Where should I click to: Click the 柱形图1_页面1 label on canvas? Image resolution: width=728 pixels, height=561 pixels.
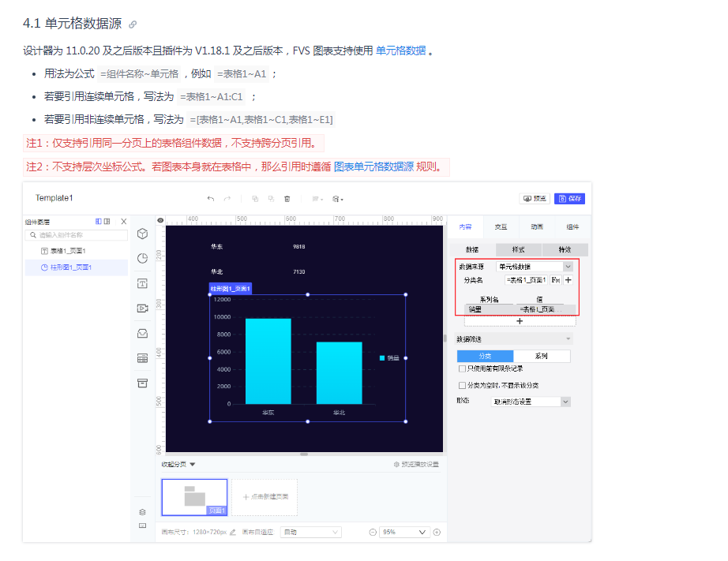pyautogui.click(x=231, y=289)
